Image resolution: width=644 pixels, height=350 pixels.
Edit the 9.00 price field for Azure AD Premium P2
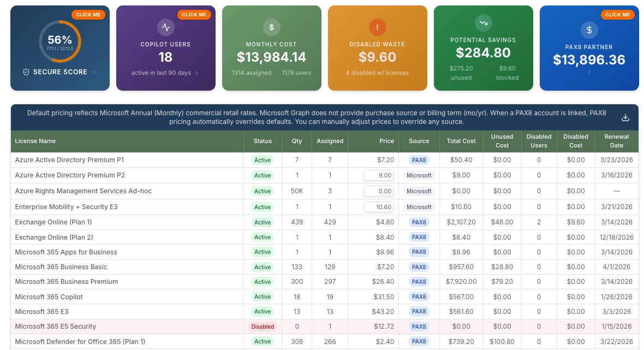coord(379,175)
